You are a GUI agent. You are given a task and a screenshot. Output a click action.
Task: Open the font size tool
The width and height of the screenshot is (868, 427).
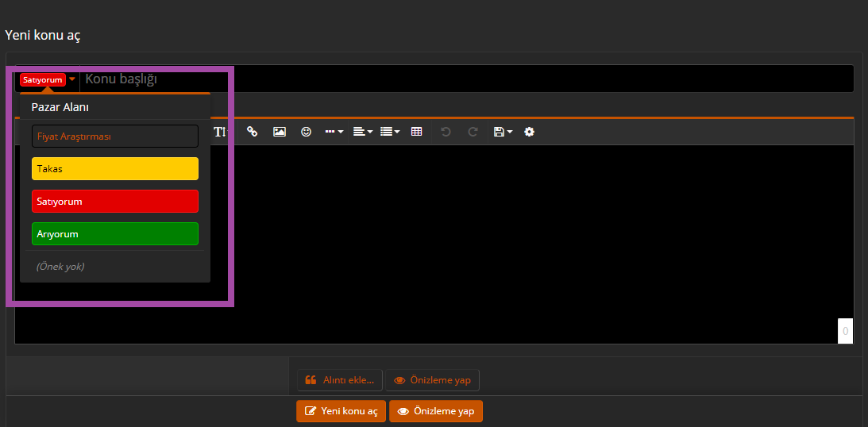coord(222,132)
